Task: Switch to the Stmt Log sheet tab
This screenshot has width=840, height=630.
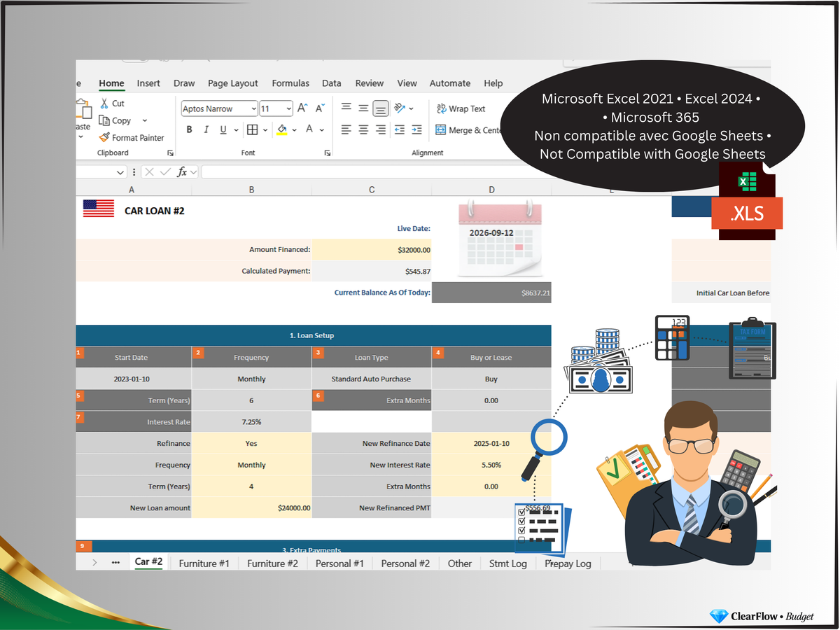Action: (508, 563)
